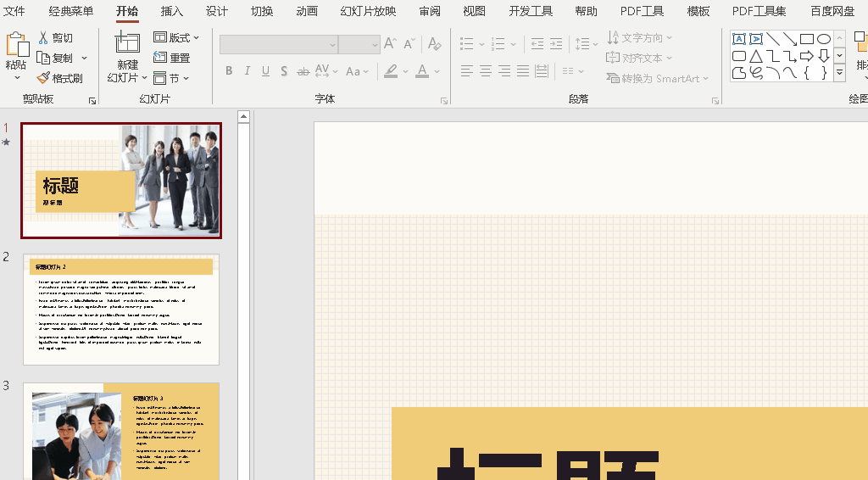868x480 pixels.
Task: Select the Right Arrow block shape
Action: click(807, 56)
